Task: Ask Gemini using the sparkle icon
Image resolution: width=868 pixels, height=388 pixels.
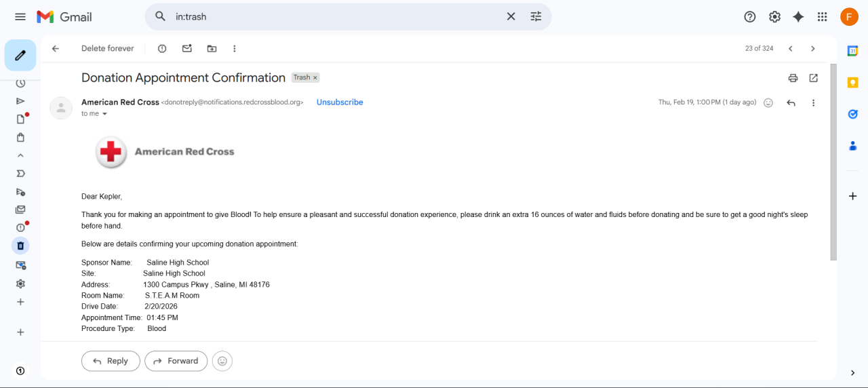Action: tap(798, 17)
